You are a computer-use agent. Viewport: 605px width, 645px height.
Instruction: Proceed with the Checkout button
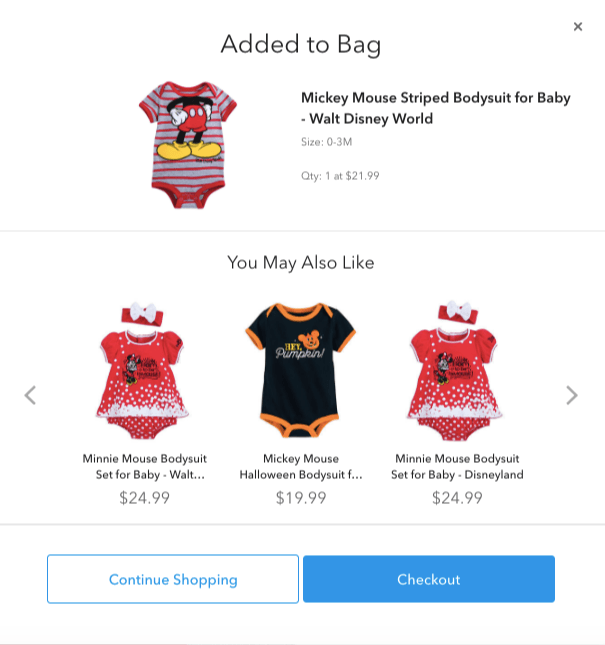point(428,579)
